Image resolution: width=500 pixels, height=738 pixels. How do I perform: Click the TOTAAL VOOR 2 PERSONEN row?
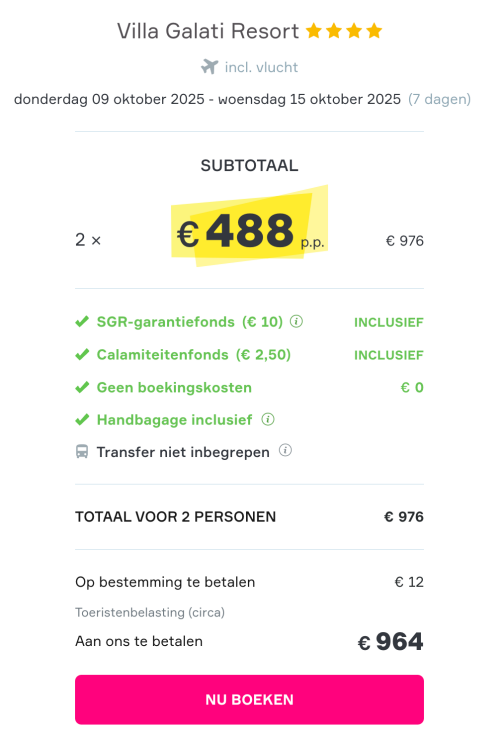250,517
